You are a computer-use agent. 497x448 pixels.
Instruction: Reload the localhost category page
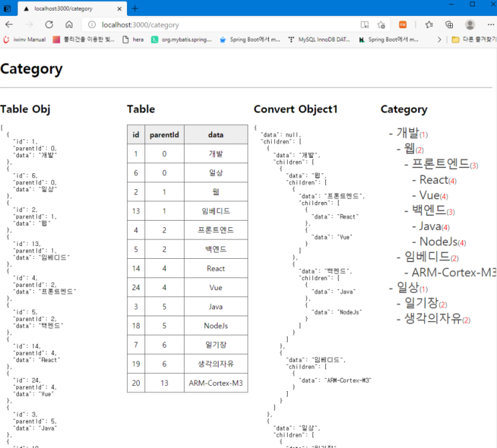pos(49,25)
